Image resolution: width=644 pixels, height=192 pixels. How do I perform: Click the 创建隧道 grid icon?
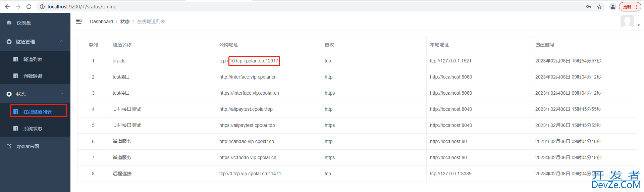tap(16, 76)
